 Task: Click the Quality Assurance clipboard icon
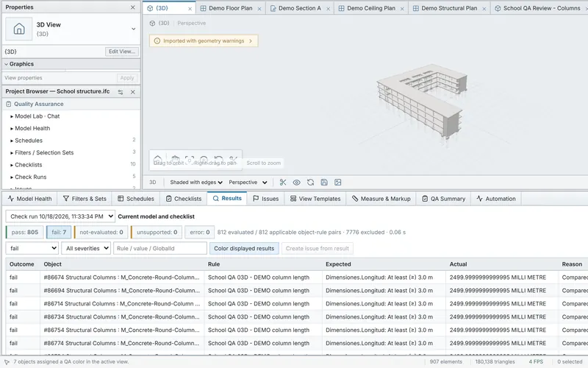click(9, 104)
